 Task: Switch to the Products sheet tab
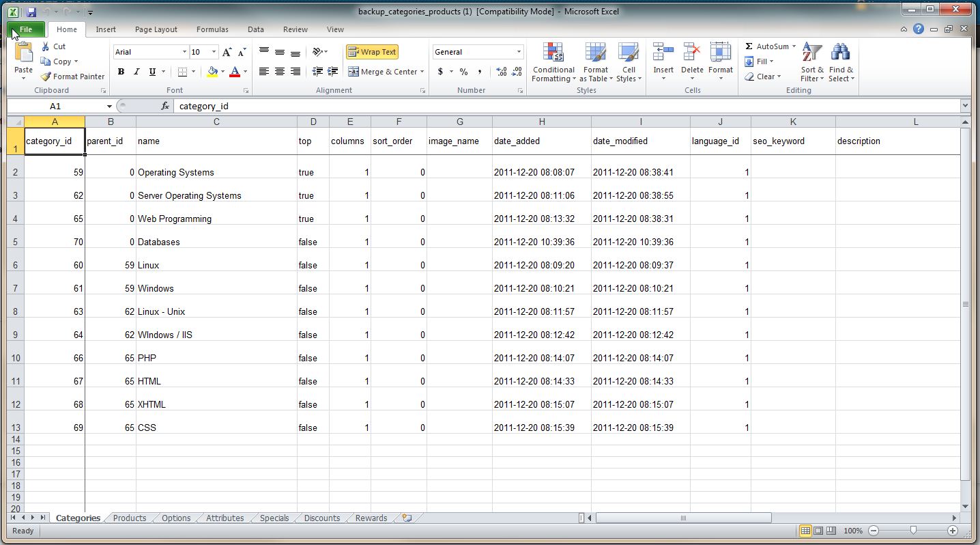(130, 518)
